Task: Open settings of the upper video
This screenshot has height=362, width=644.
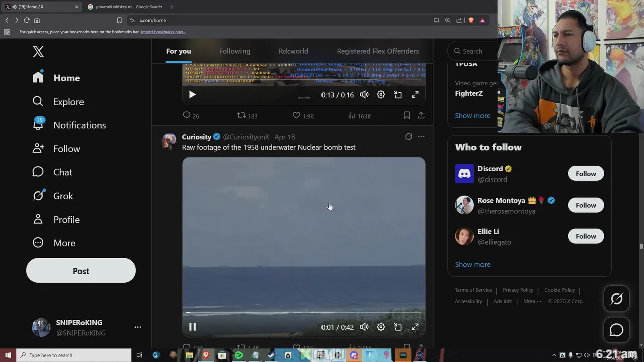Action: pos(381,95)
